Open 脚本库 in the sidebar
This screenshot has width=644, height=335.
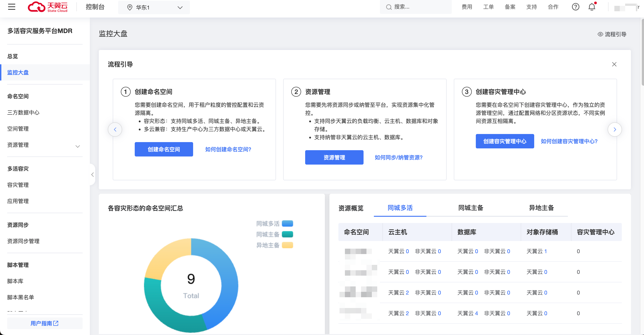(15, 281)
